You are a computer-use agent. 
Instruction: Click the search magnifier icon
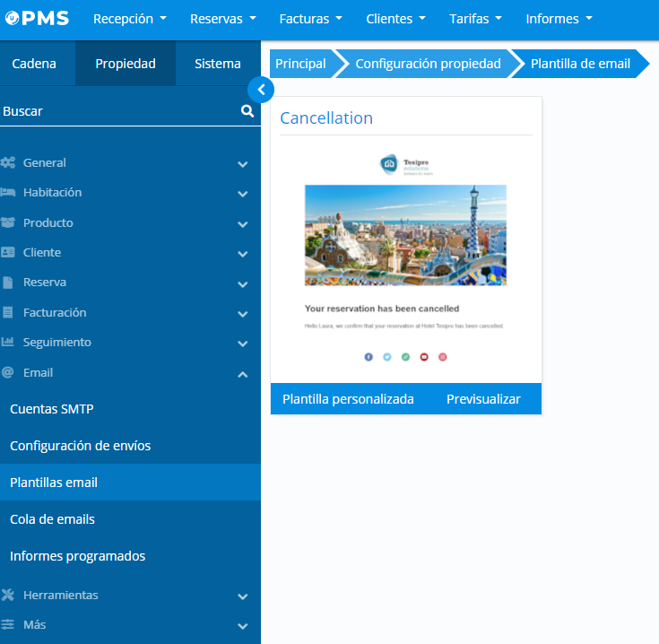pyautogui.click(x=247, y=111)
